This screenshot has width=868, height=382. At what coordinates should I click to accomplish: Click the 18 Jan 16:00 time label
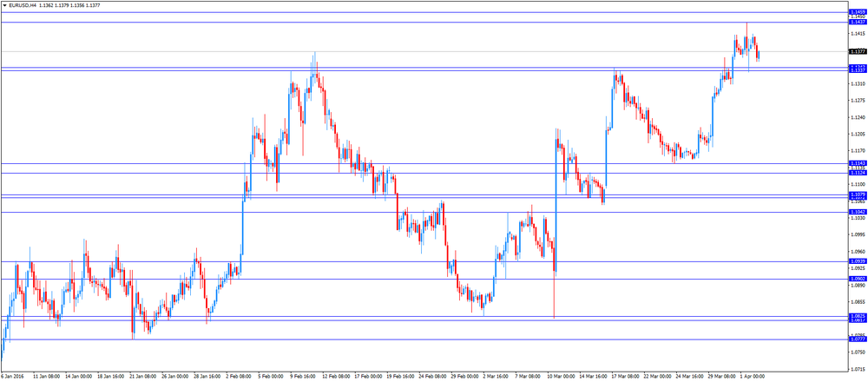(x=111, y=377)
